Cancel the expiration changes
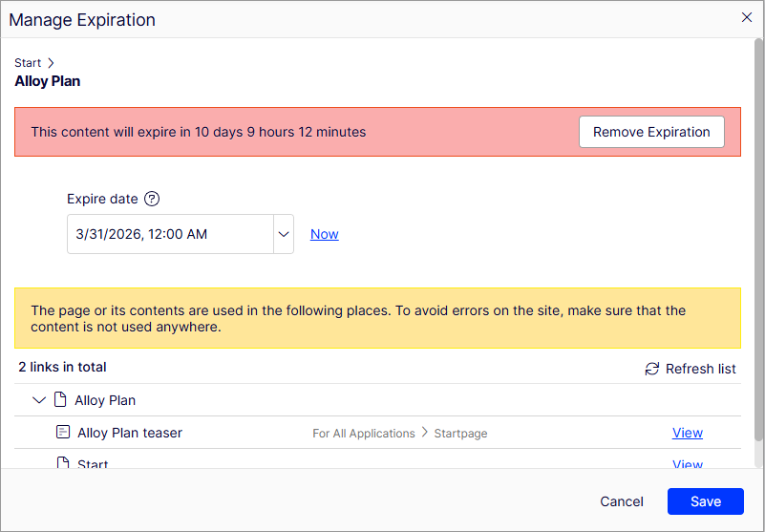765x532 pixels. pos(622,501)
